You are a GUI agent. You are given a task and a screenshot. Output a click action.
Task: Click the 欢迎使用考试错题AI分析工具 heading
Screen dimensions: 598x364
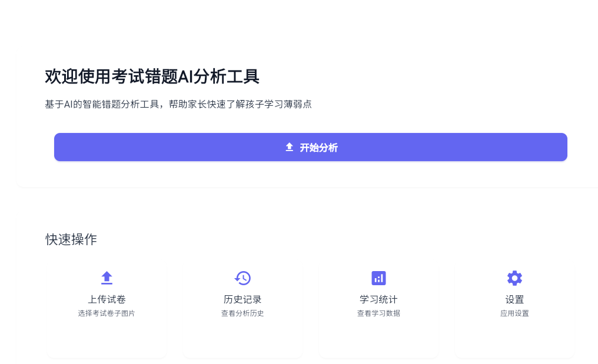[x=152, y=76]
